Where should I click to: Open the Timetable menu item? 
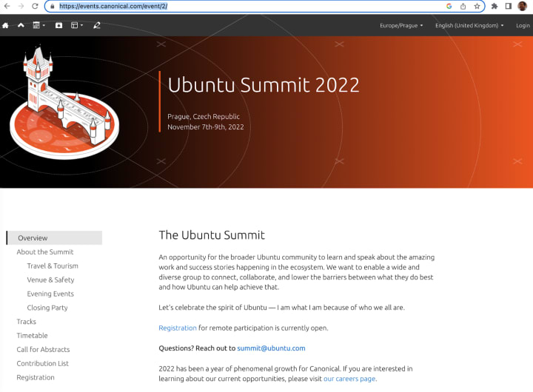pyautogui.click(x=32, y=336)
